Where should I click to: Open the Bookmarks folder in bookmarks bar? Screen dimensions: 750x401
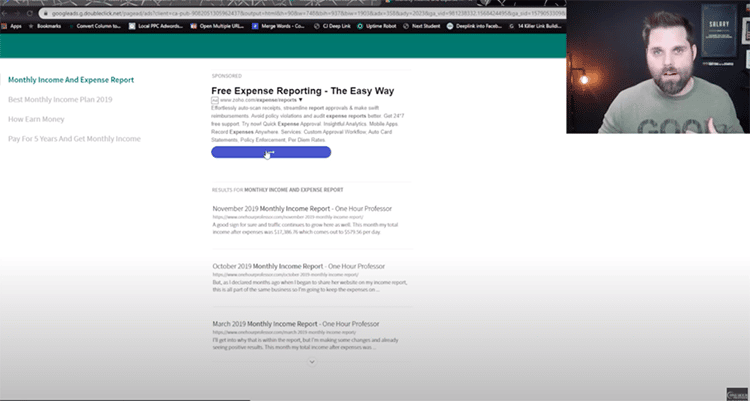(x=48, y=27)
